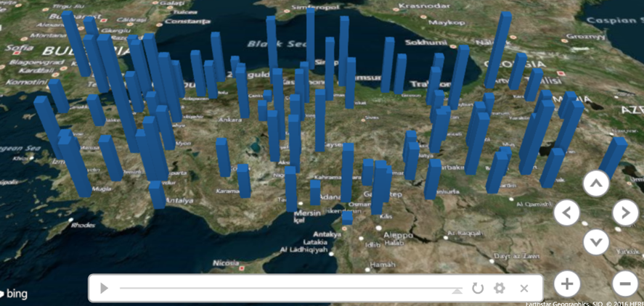The height and width of the screenshot is (306, 644).
Task: Click the Caspian Sea label
Action: point(615,20)
